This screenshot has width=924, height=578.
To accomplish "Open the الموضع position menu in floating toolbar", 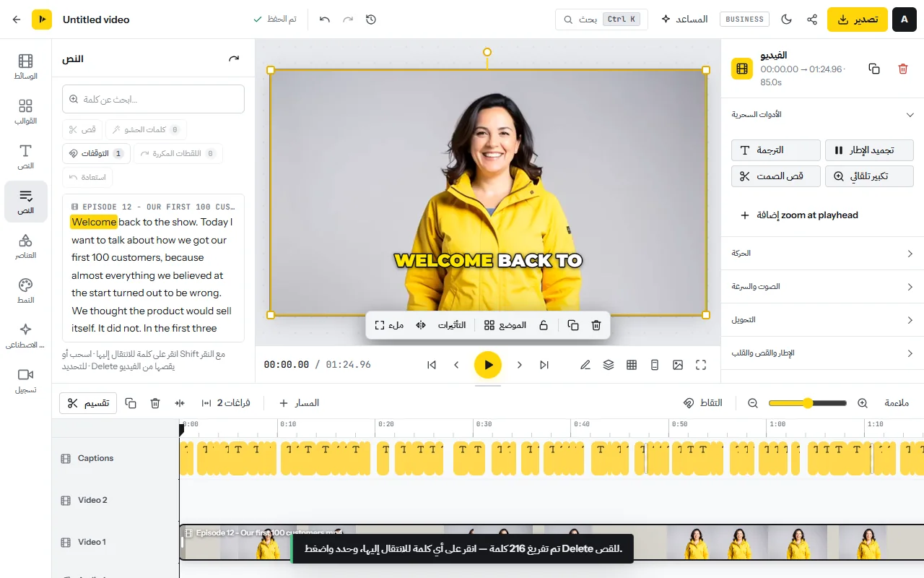I will pyautogui.click(x=505, y=325).
